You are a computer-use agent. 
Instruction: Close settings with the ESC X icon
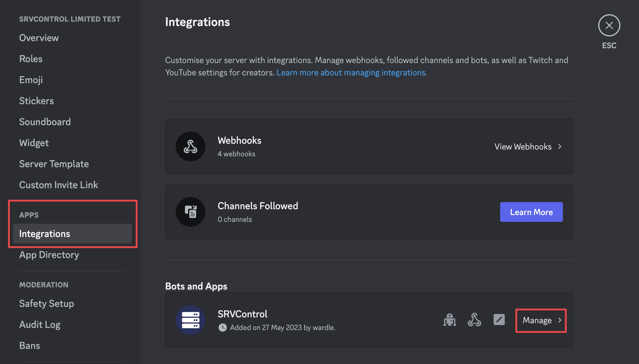[x=609, y=25]
